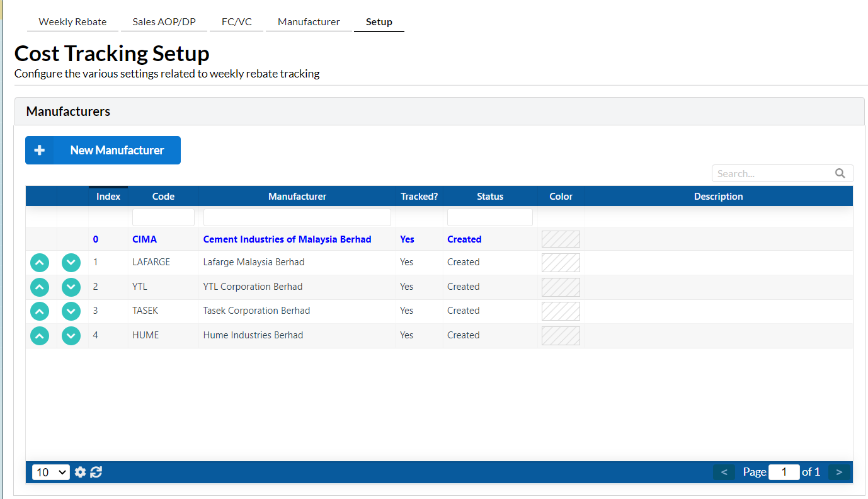
Task: Click the search magnifier icon
Action: [x=840, y=173]
